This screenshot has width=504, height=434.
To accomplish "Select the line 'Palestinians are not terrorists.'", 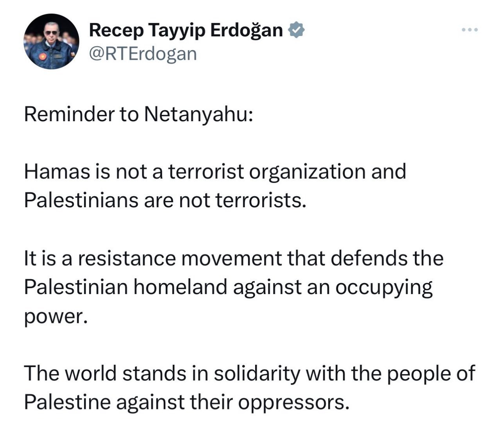I will [164, 201].
